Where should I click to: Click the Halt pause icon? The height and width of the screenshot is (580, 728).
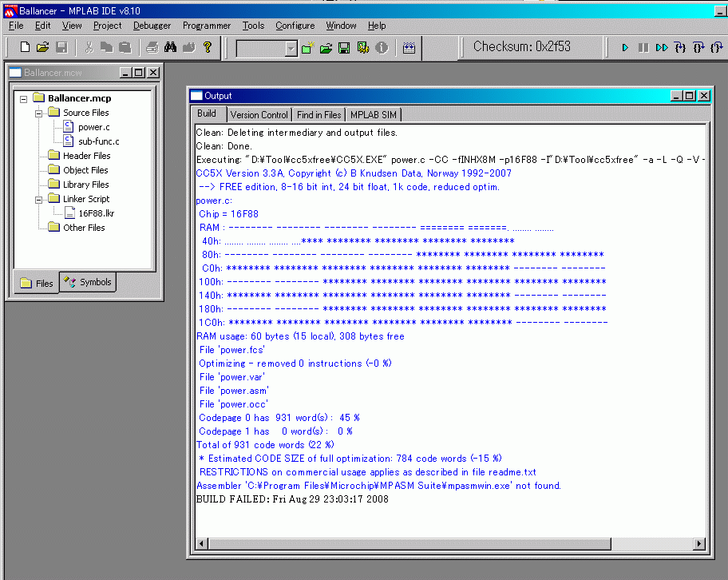(643, 47)
